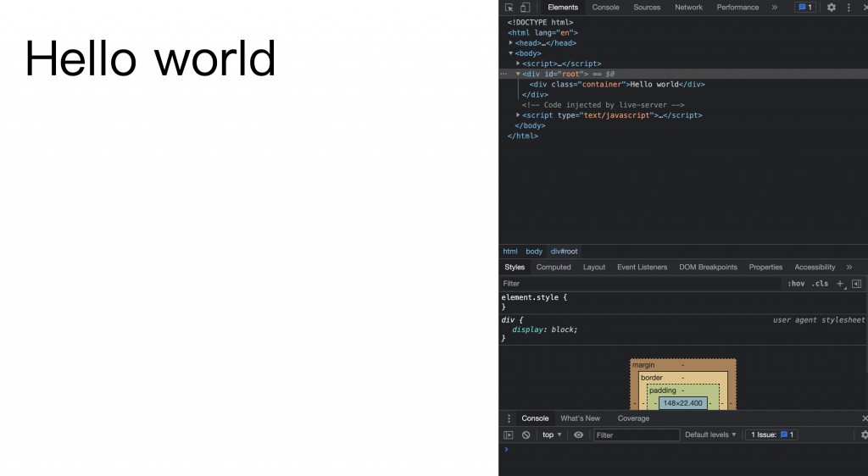Select the margin area of box model
868x476 pixels.
(643, 365)
